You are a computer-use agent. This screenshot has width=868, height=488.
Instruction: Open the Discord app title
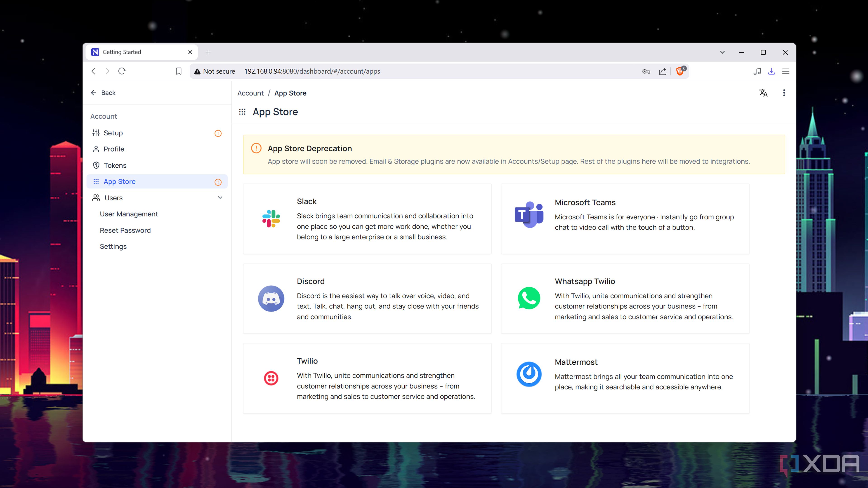(x=311, y=281)
